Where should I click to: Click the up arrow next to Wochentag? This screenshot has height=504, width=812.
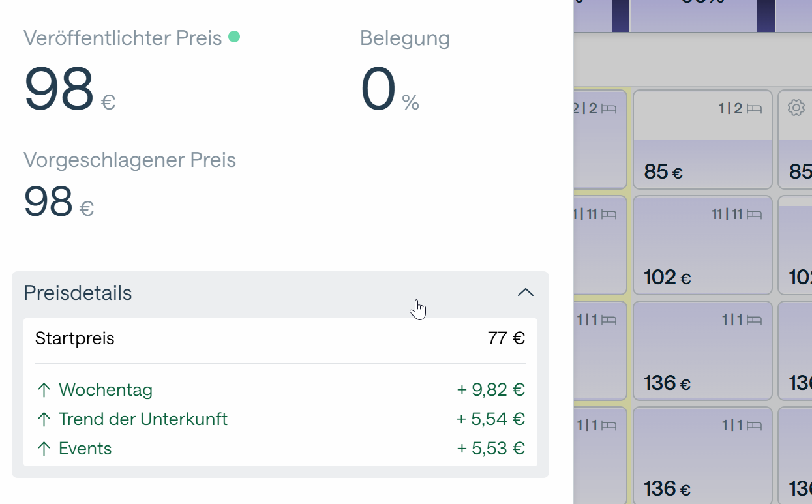pos(44,391)
